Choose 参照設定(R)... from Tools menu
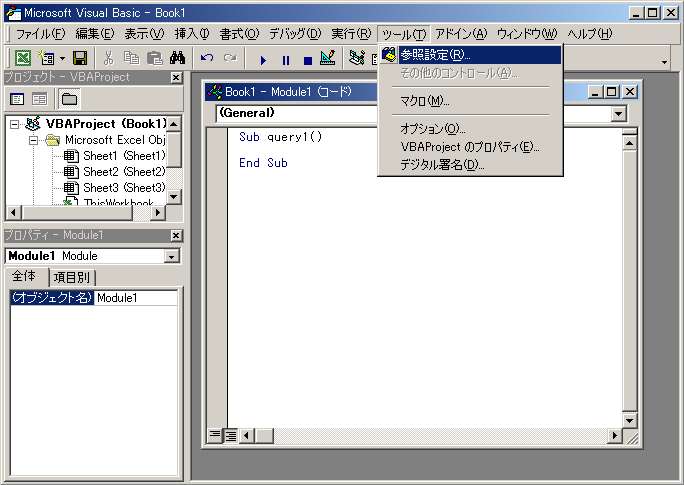The width and height of the screenshot is (684, 485). tap(471, 55)
